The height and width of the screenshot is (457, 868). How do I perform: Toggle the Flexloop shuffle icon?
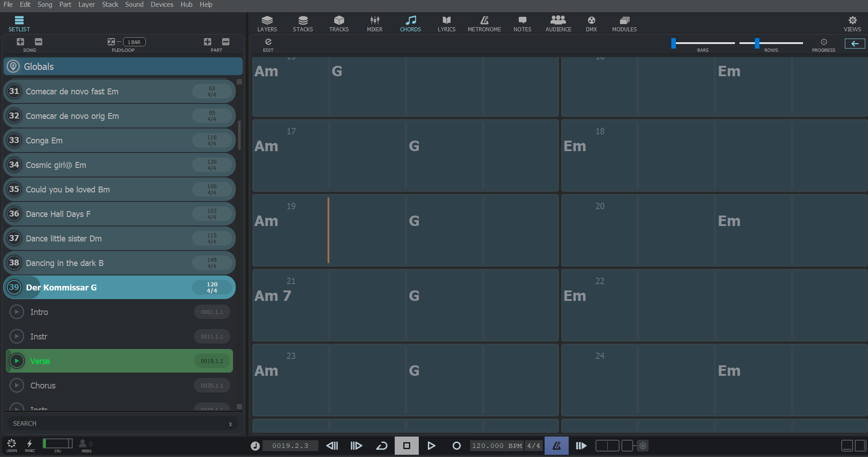[x=111, y=42]
